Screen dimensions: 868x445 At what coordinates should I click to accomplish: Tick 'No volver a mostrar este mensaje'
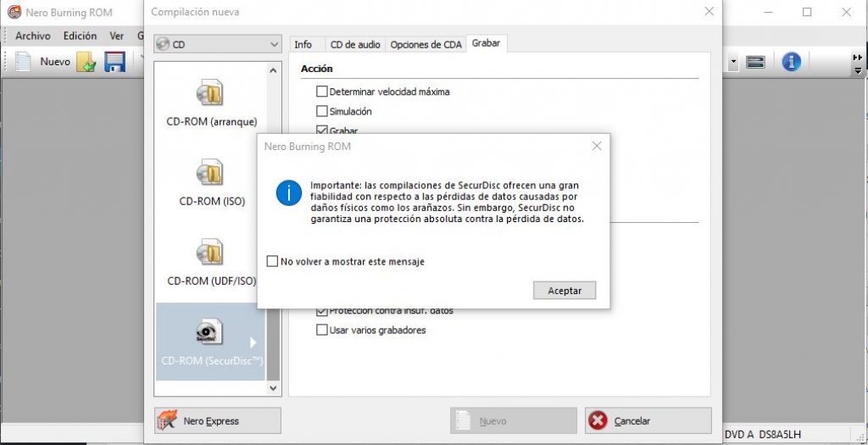[272, 261]
